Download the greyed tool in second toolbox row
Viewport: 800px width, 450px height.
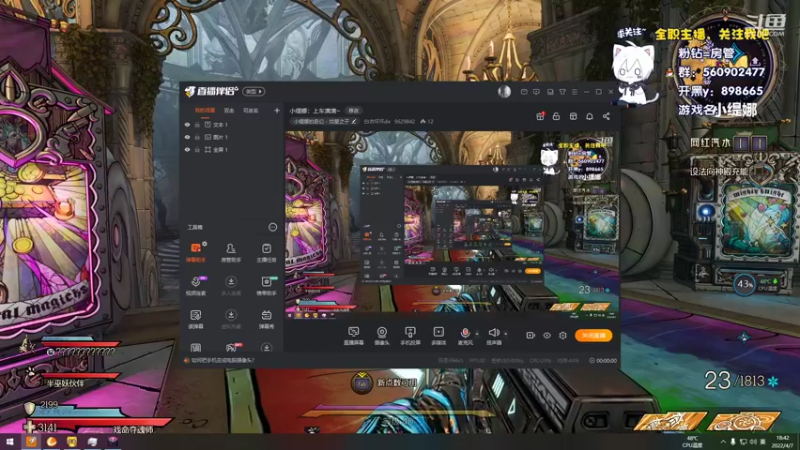click(231, 286)
